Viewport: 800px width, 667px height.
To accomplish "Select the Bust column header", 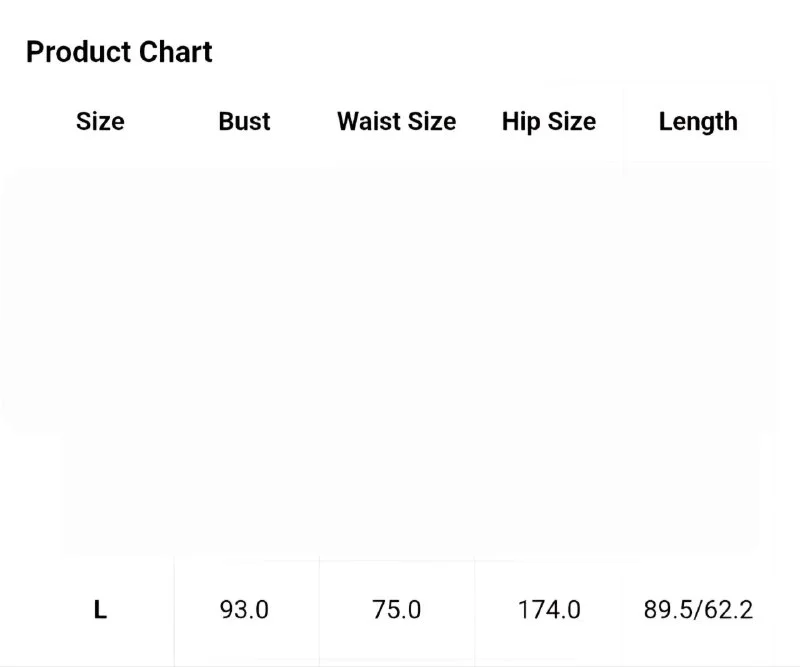I will click(x=244, y=121).
